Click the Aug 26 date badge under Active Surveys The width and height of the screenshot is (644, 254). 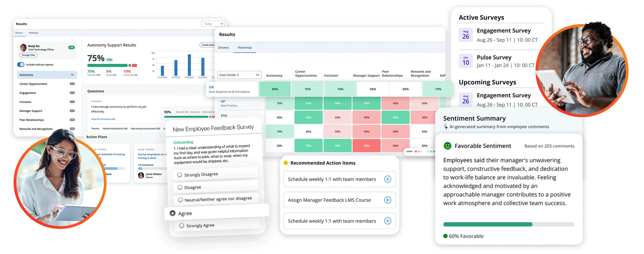(466, 35)
